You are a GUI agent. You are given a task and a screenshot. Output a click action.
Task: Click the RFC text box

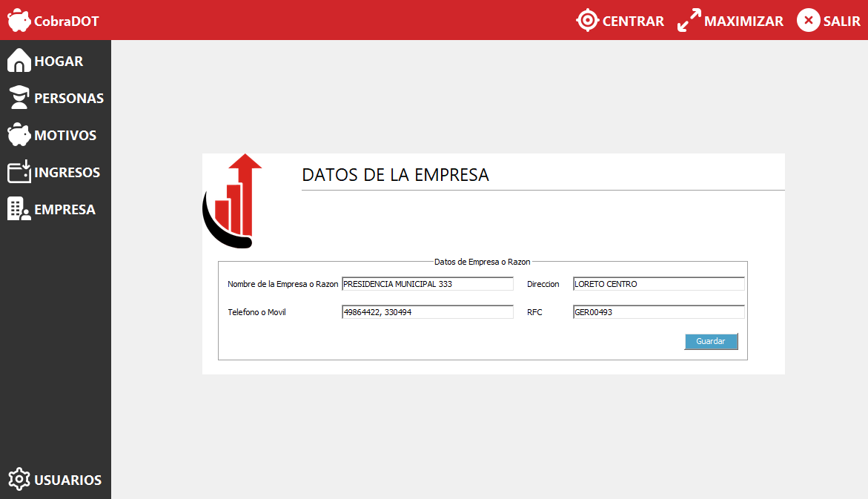click(x=658, y=312)
